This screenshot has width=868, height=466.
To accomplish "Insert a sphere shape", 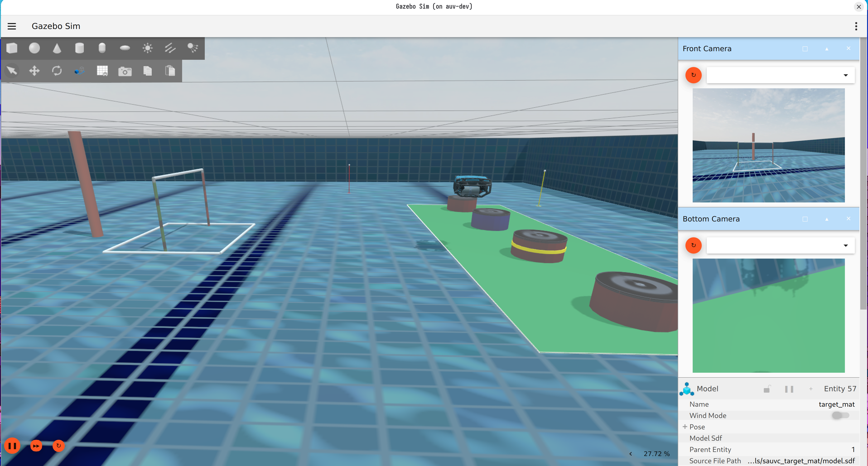I will 34,48.
